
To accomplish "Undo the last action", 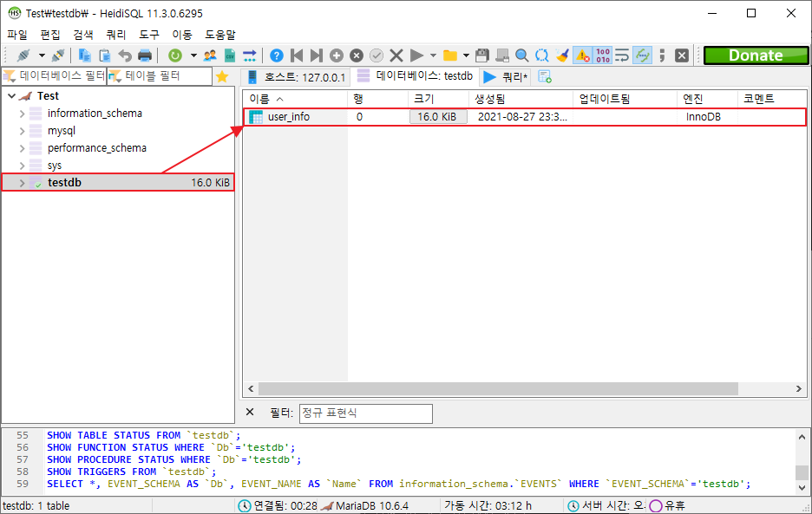I will pos(125,55).
